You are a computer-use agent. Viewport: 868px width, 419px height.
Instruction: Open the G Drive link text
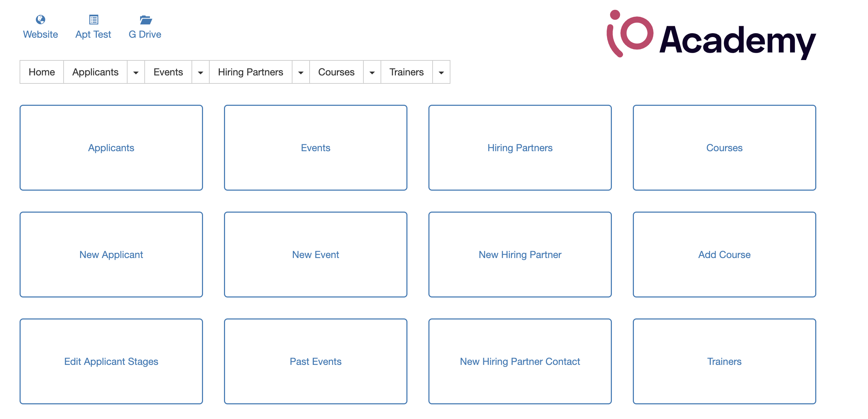click(145, 34)
